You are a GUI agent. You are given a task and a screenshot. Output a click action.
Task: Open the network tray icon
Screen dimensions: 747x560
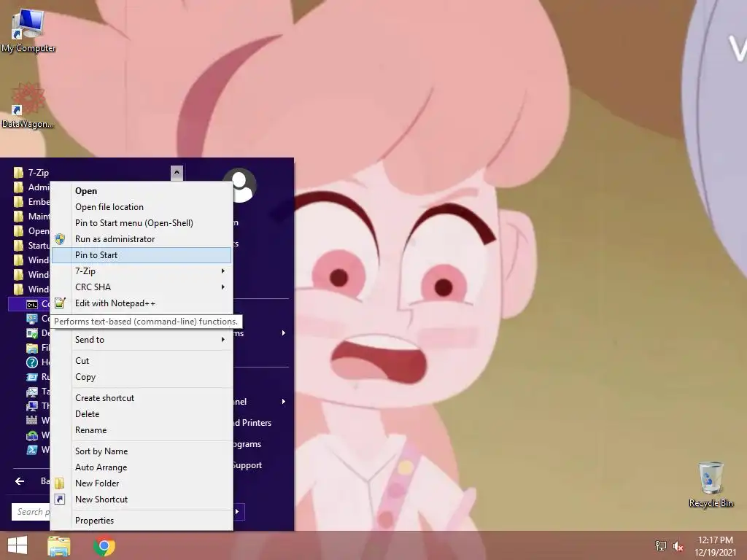[661, 545]
